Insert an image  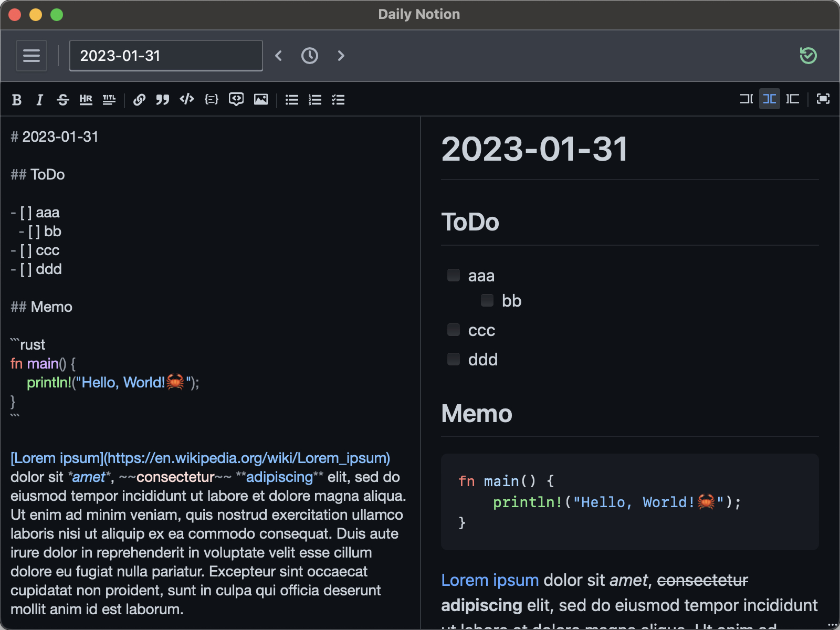pos(261,99)
